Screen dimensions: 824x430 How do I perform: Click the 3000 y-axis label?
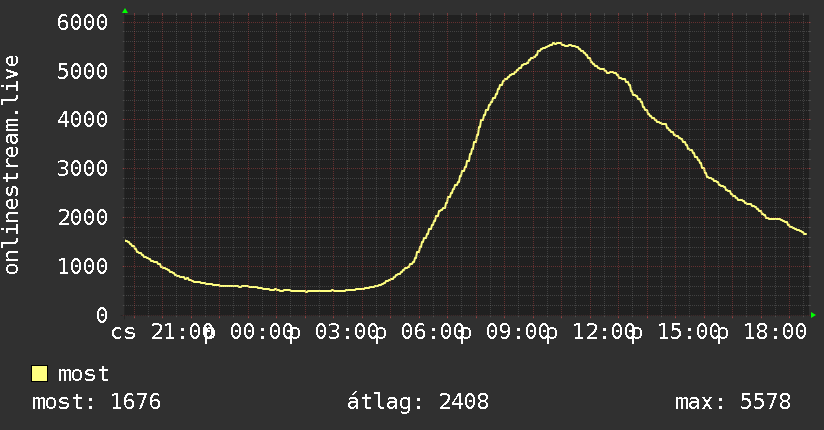click(x=83, y=169)
